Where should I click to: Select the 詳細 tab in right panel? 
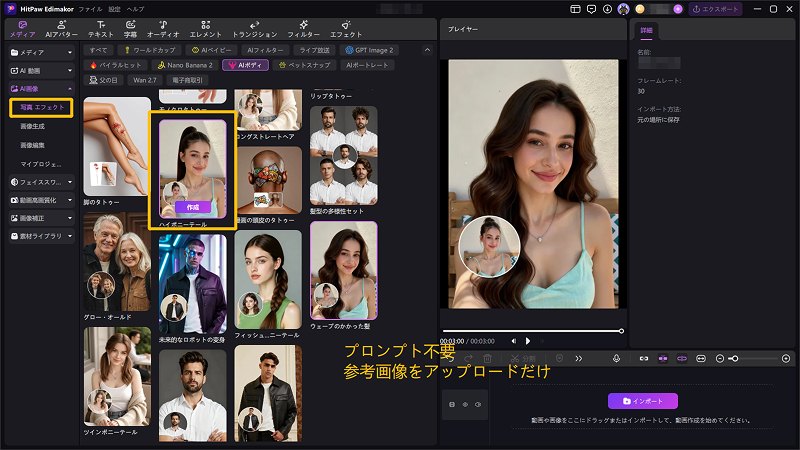(x=646, y=30)
